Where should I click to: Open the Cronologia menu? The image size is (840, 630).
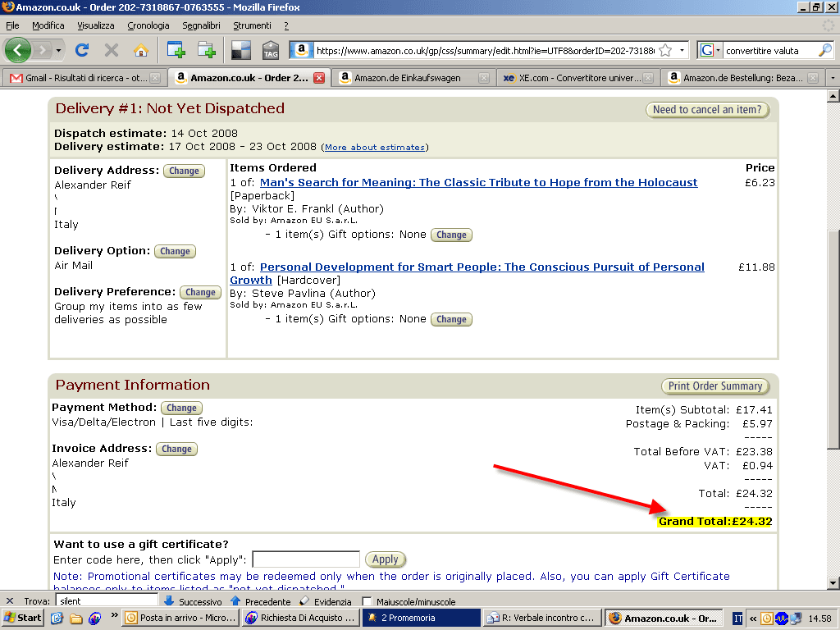click(x=148, y=25)
